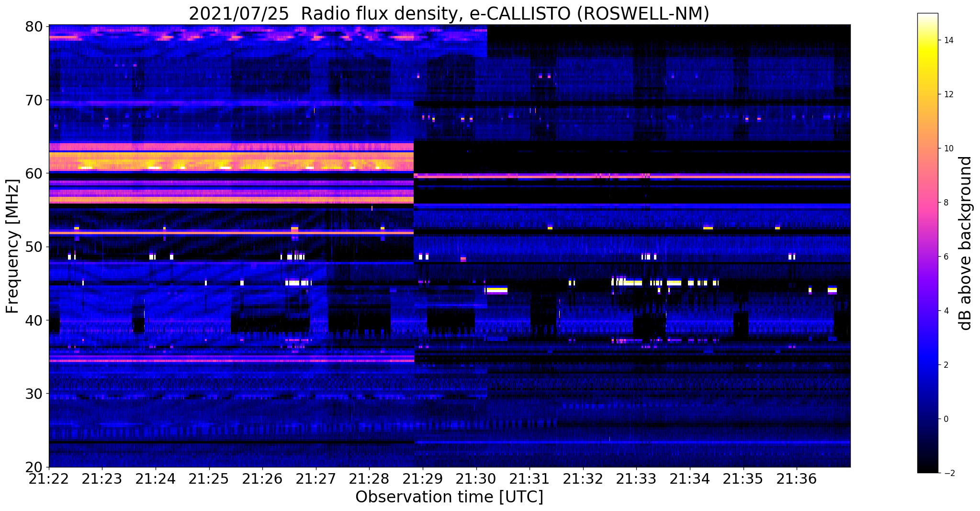This screenshot has width=980, height=511.
Task: Click the 60 MHz frequency tick label
Action: 34,173
